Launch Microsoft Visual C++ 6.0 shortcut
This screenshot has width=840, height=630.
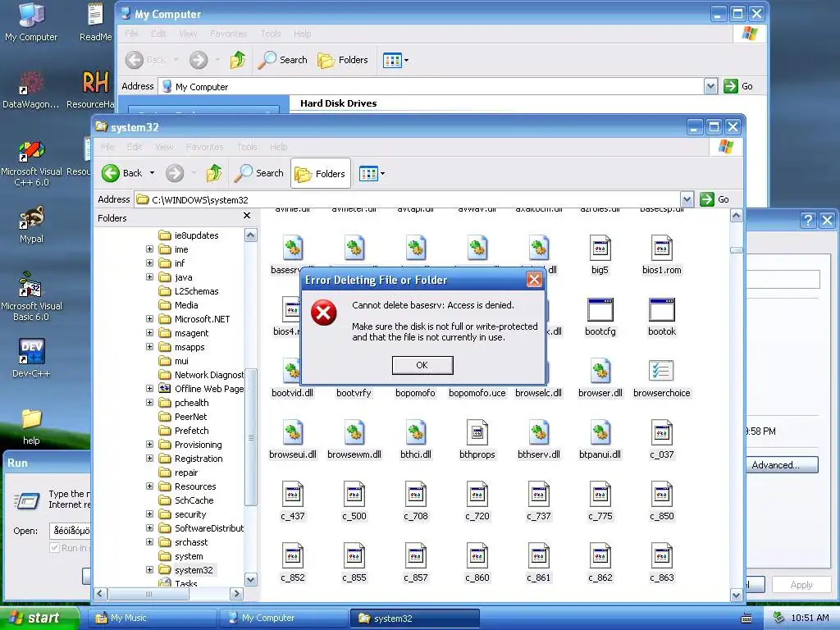(31, 163)
